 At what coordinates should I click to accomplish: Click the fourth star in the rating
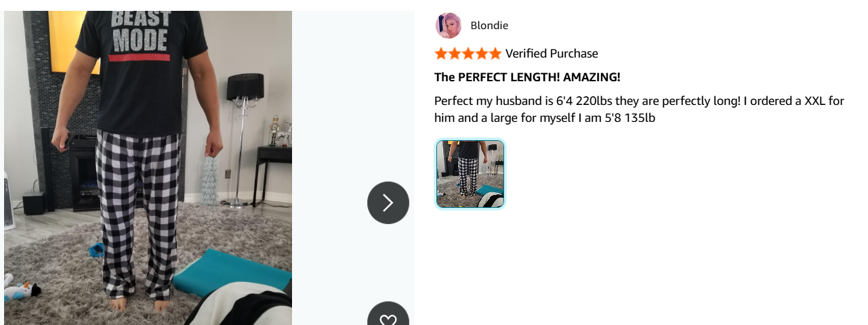(482, 53)
